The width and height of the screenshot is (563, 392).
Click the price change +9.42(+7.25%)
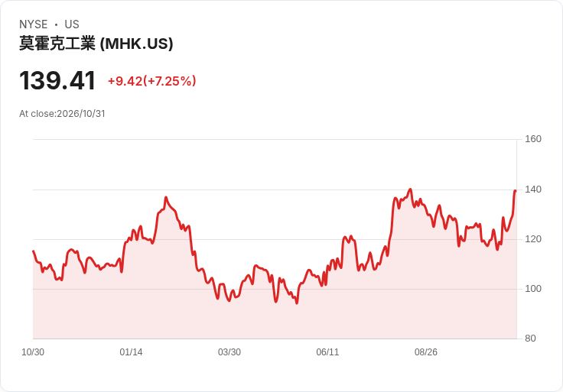coord(152,81)
